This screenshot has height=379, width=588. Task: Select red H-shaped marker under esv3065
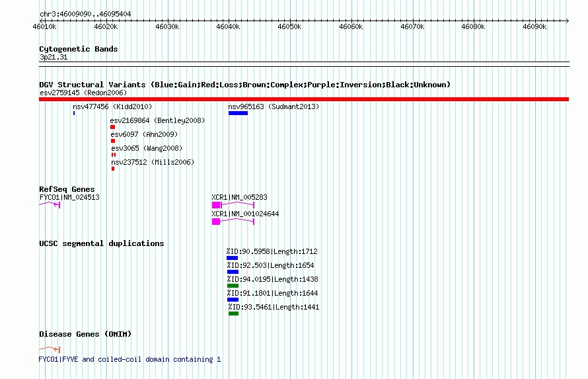(114, 155)
